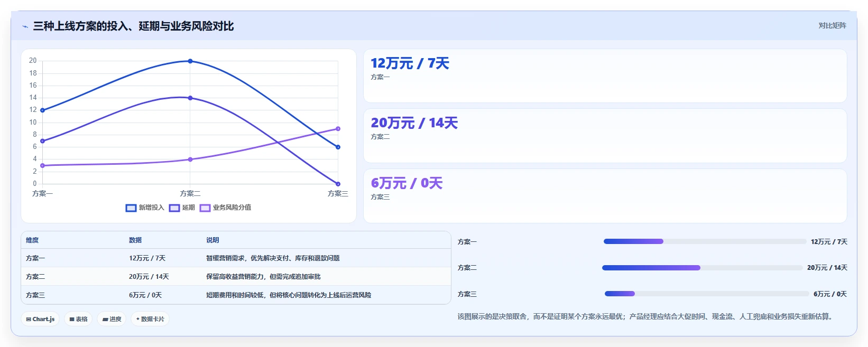Click the 新增投入 point at 方案二 (20)
Screen dimensions: 868x347
click(190, 61)
